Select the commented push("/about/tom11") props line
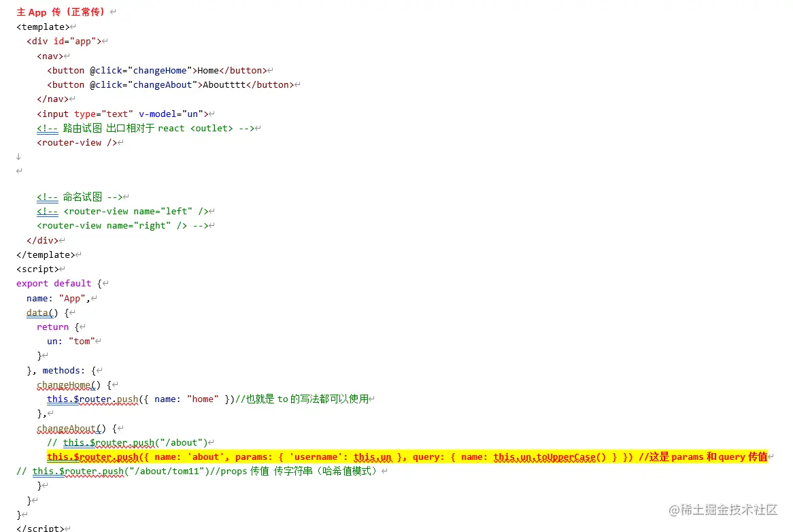Screen dimensions: 793x532 point(199,471)
